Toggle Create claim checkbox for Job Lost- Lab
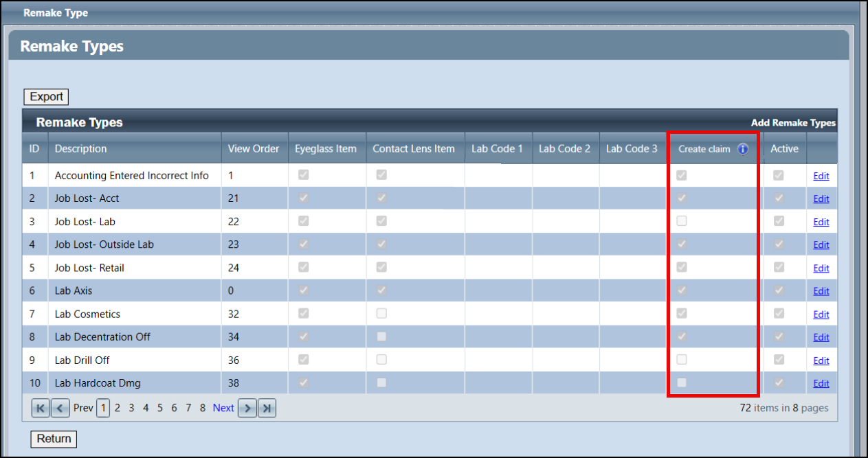Screen dimensions: 868x458 682,221
